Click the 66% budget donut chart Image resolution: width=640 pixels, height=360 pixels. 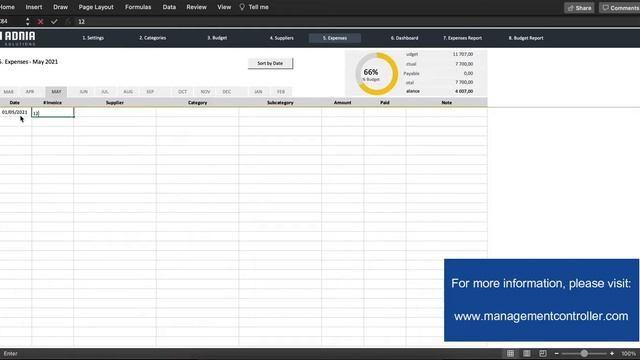click(x=376, y=74)
